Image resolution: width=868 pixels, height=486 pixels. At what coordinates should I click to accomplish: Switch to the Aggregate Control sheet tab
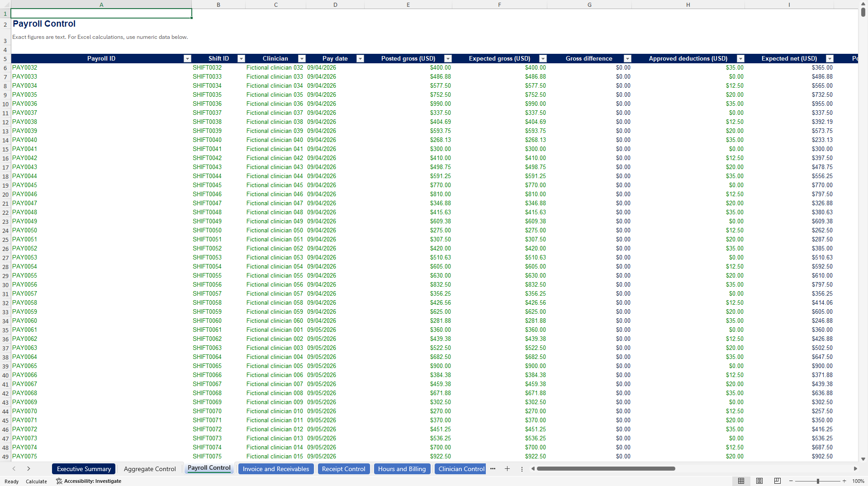click(150, 469)
